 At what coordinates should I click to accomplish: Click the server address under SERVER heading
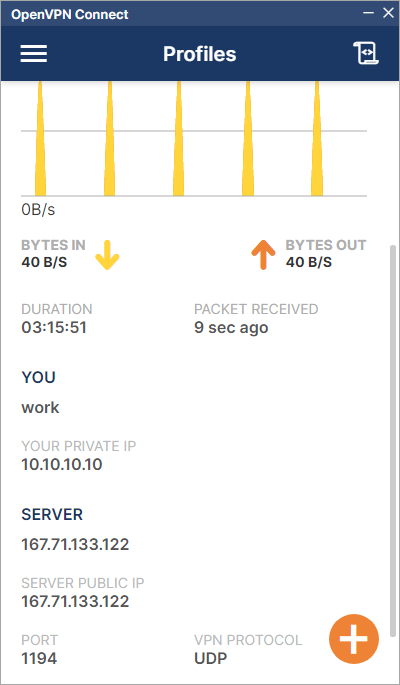(75, 544)
